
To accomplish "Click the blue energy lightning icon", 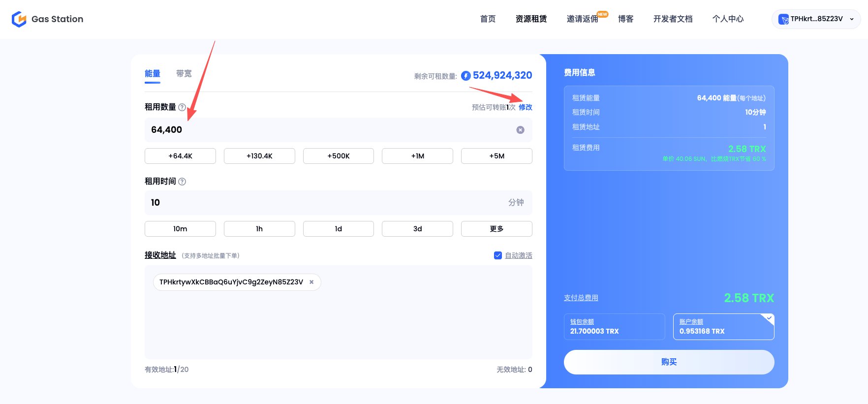I will (x=465, y=76).
